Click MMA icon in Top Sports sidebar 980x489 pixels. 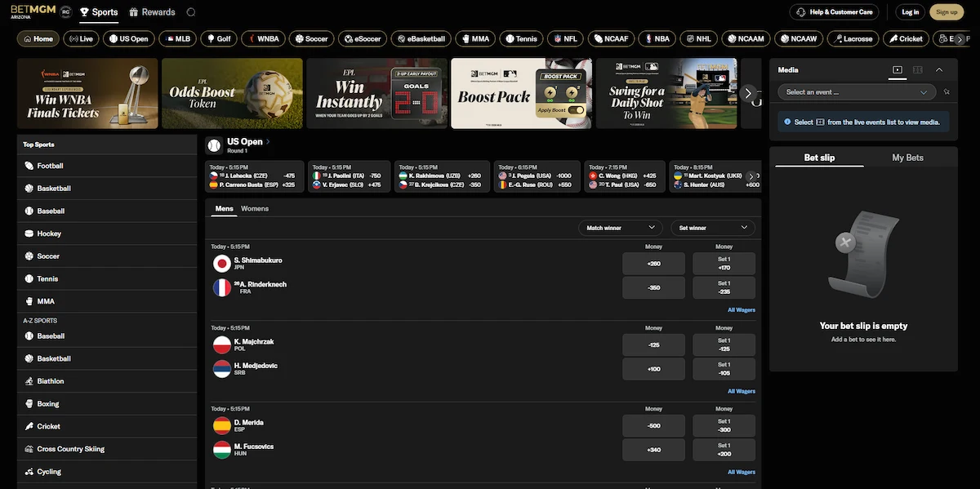29,301
